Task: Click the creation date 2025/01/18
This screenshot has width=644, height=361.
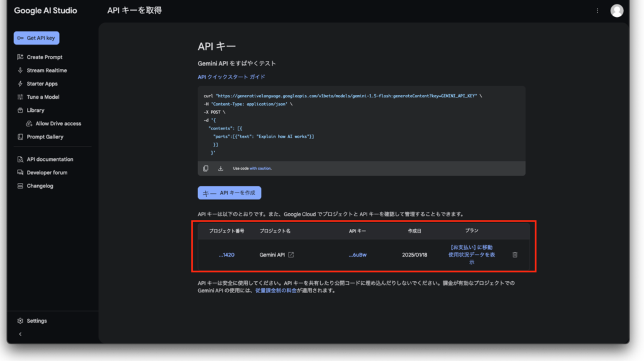Action: tap(414, 255)
